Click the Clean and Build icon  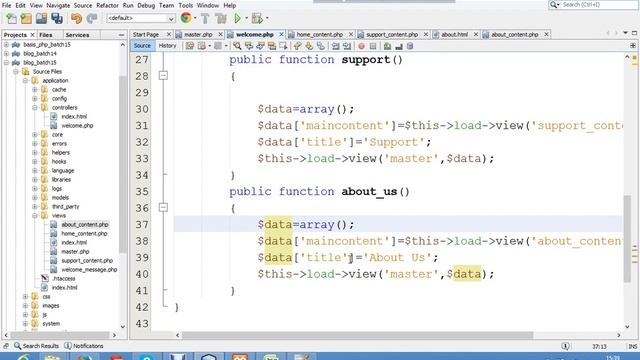coord(220,18)
